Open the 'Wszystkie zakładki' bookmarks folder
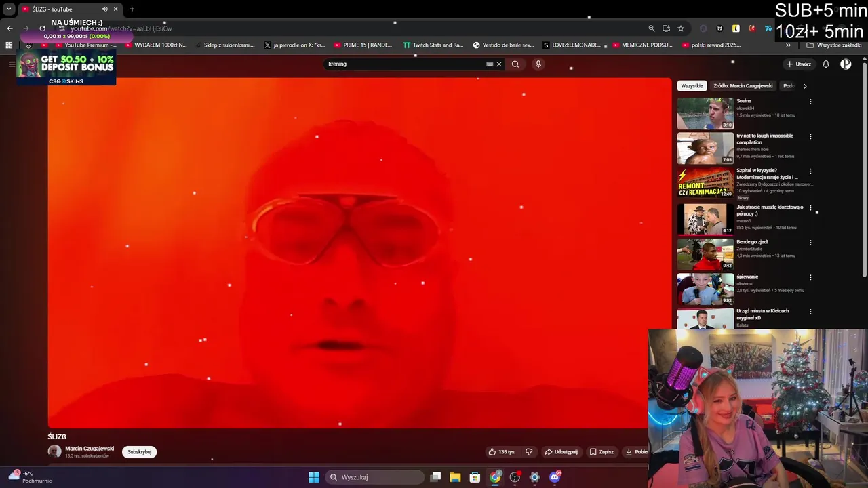Viewport: 868px width, 488px height. (834, 45)
